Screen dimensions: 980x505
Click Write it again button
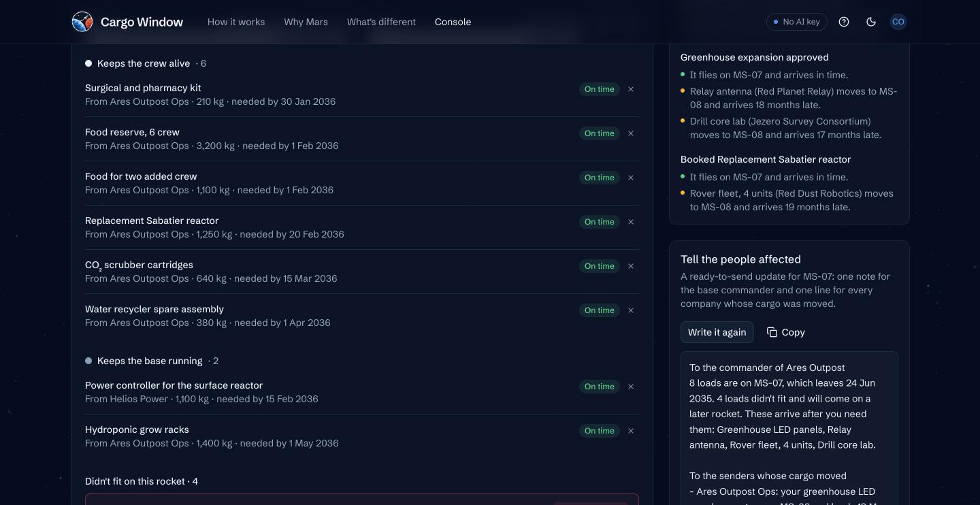click(x=717, y=332)
